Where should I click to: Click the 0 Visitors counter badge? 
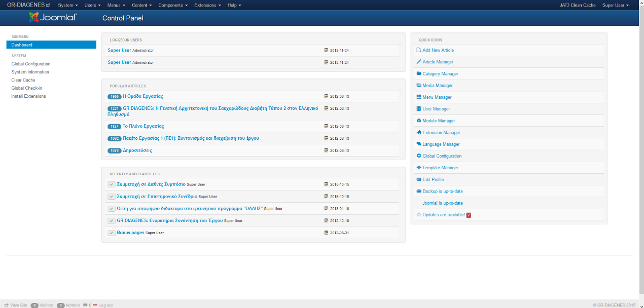point(34,305)
